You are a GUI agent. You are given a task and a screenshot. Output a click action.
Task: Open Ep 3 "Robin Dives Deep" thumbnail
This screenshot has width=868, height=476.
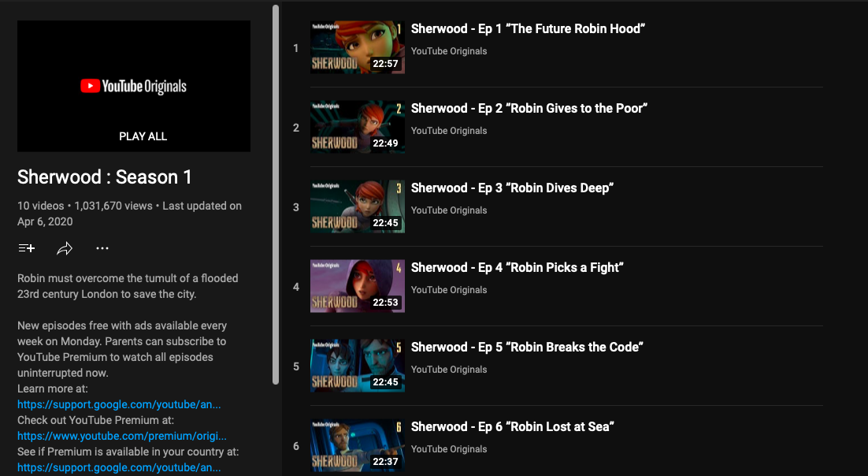tap(357, 206)
